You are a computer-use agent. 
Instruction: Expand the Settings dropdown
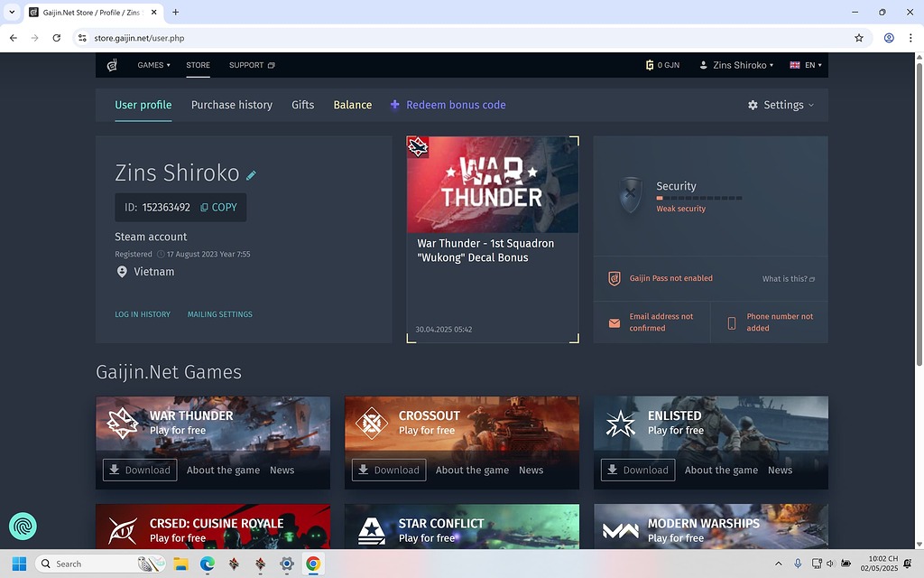[x=781, y=105]
